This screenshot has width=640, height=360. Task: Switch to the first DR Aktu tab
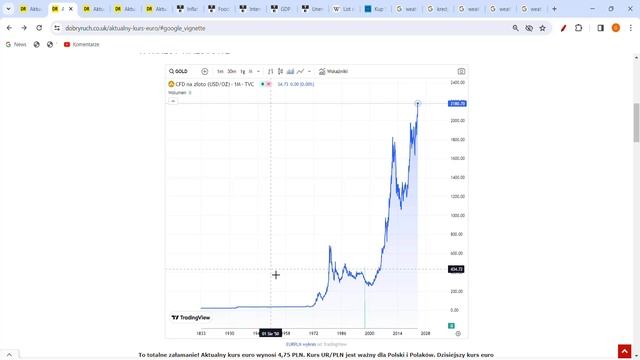[x=31, y=9]
